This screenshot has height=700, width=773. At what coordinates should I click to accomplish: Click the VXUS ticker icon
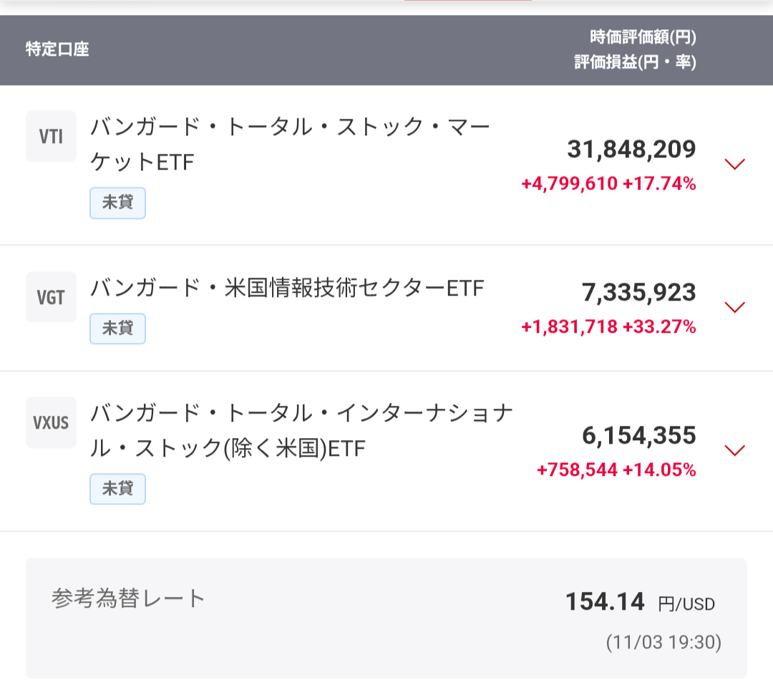[51, 422]
